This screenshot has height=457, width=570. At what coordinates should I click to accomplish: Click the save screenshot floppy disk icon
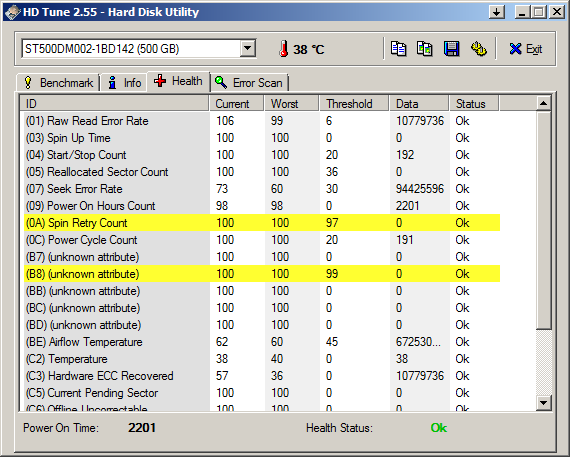(451, 49)
